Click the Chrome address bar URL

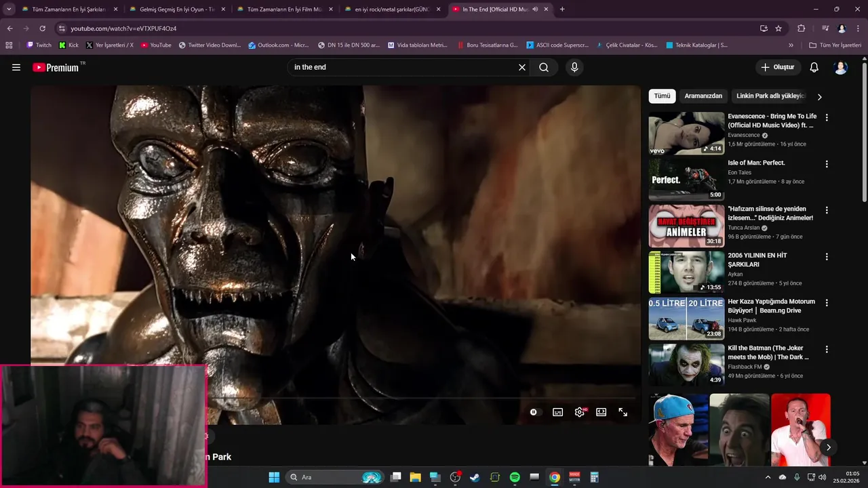pos(123,28)
